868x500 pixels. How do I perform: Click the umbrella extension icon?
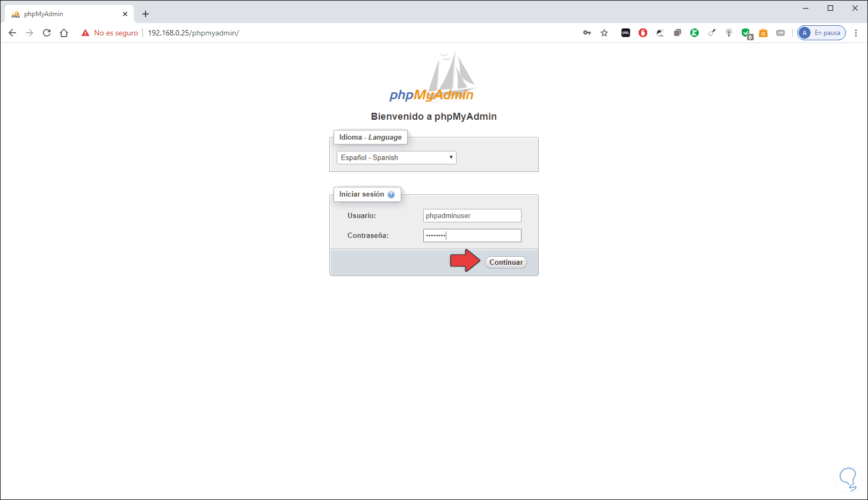660,33
